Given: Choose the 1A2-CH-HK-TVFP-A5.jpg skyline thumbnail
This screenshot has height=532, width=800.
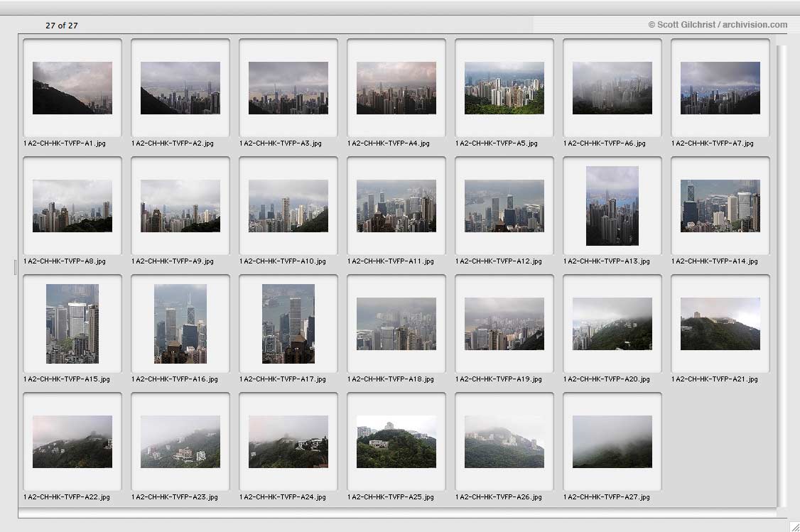Looking at the screenshot, I should (504, 88).
